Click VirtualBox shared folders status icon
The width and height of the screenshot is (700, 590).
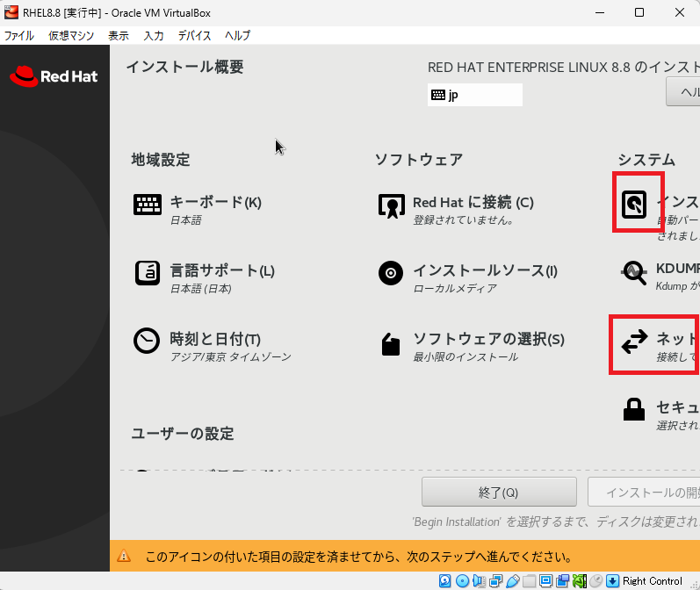529,580
